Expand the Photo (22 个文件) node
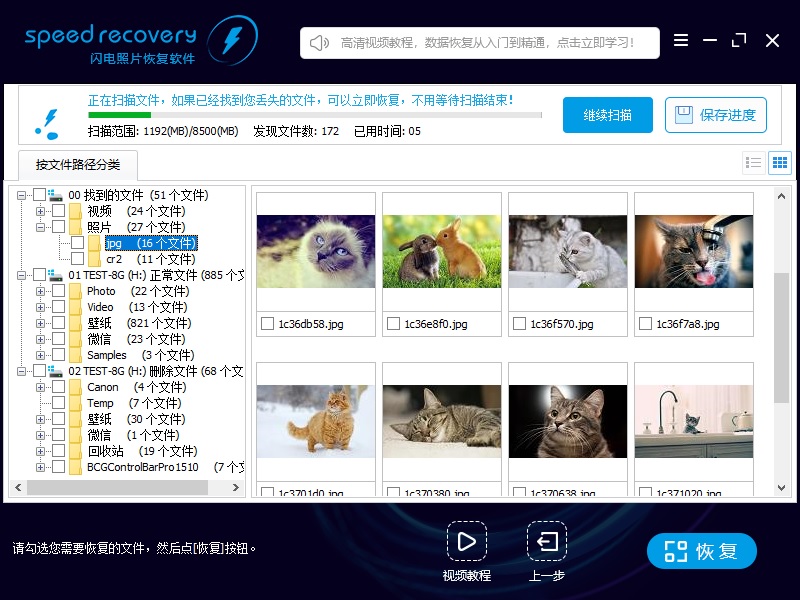Image resolution: width=800 pixels, height=600 pixels. (x=40, y=291)
